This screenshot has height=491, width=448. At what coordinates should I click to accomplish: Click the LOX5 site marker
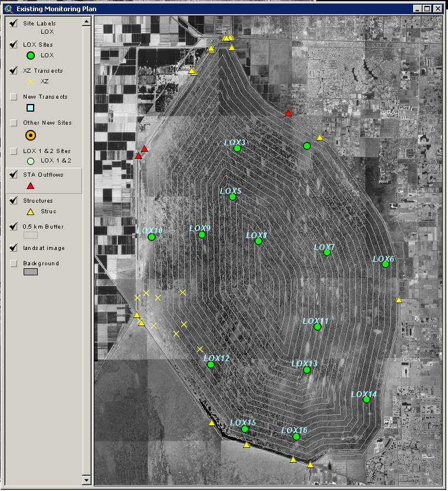pyautogui.click(x=233, y=197)
